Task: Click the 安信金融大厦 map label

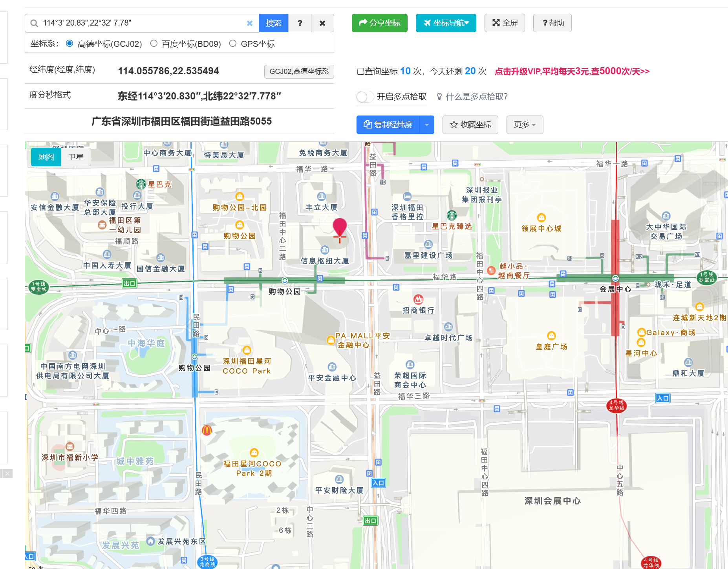Action: pyautogui.click(x=55, y=207)
